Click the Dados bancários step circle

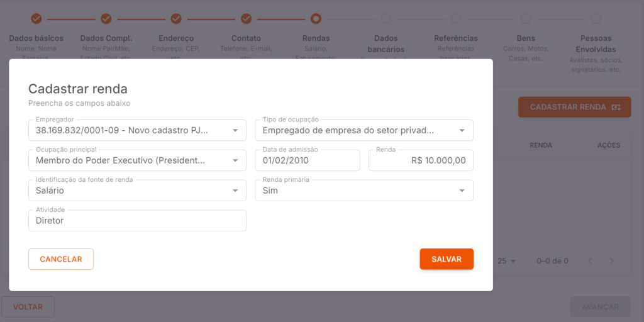point(386,18)
